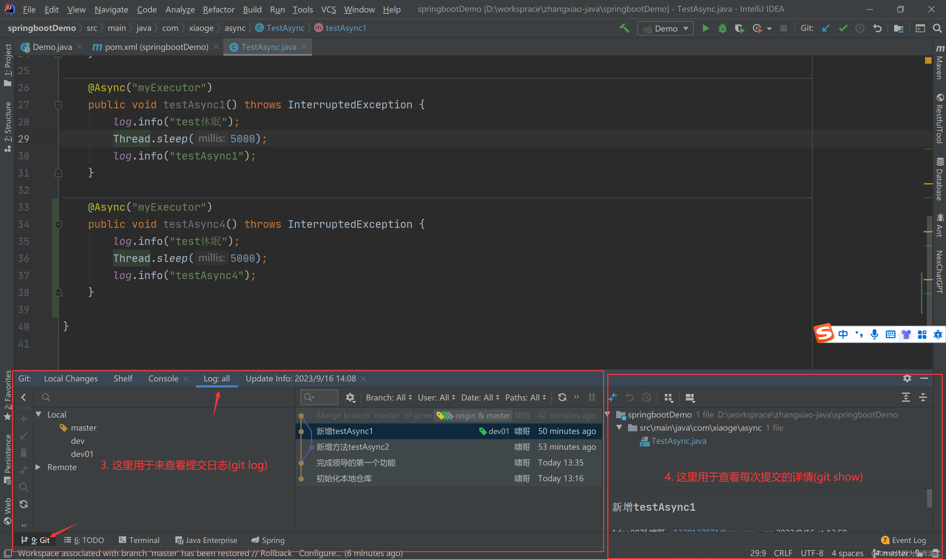Open TestAsync.java in commit details

678,441
